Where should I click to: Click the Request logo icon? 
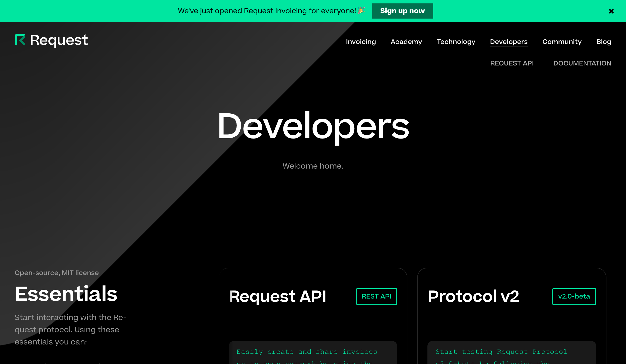(x=20, y=40)
